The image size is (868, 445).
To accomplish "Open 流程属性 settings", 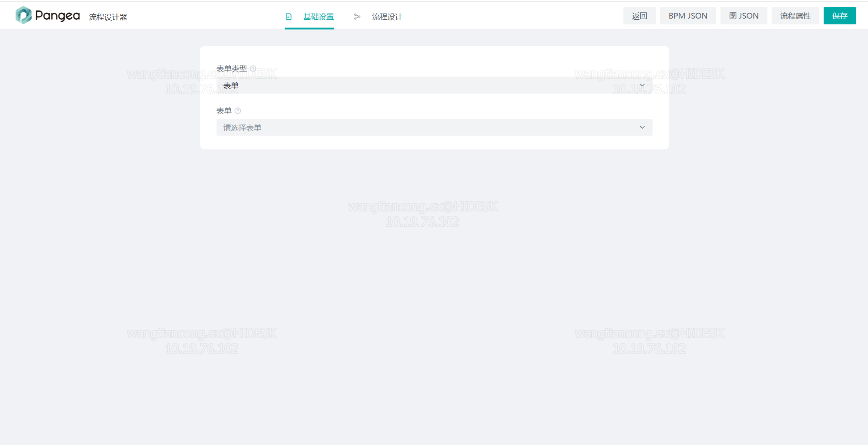I will click(795, 16).
